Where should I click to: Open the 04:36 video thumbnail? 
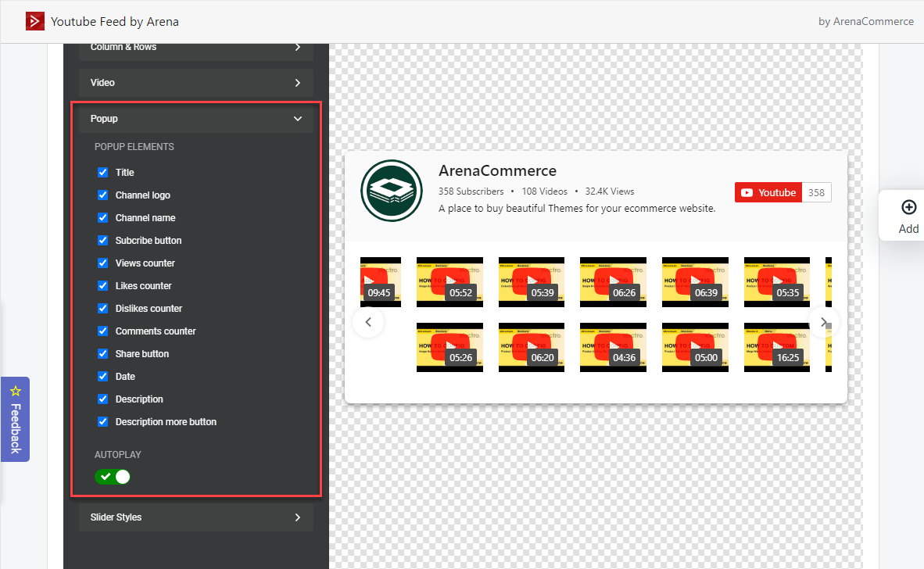coord(613,348)
